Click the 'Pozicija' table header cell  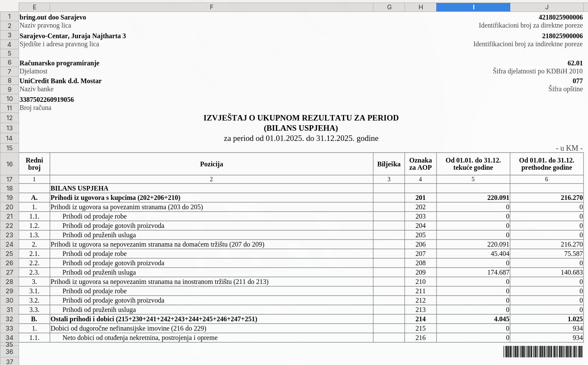211,164
